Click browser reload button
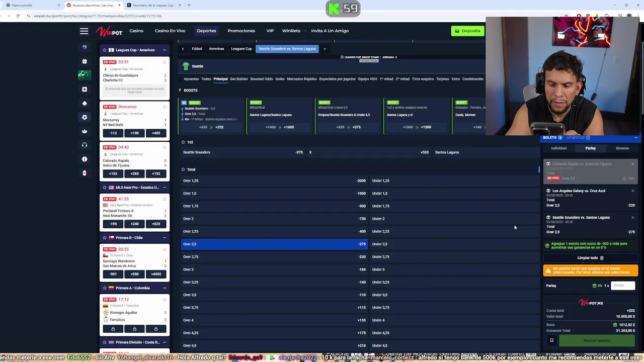This screenshot has width=644, height=362. pyautogui.click(x=18, y=16)
